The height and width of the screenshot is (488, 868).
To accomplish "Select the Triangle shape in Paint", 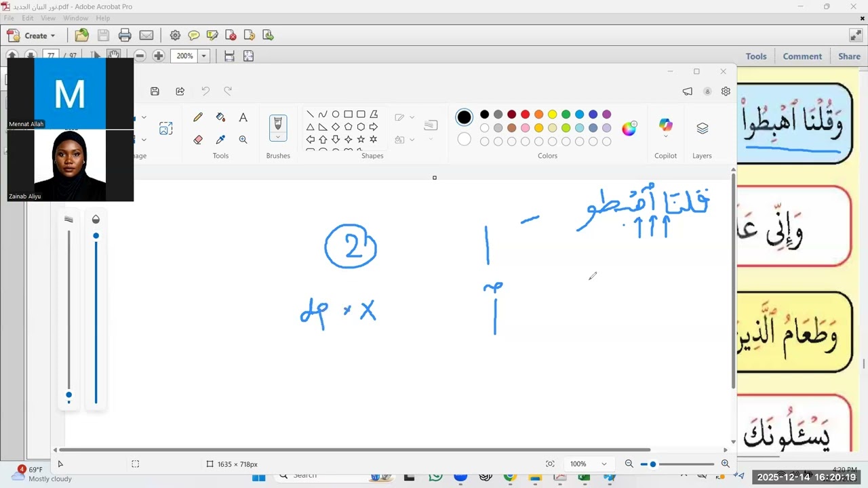I will [x=310, y=127].
